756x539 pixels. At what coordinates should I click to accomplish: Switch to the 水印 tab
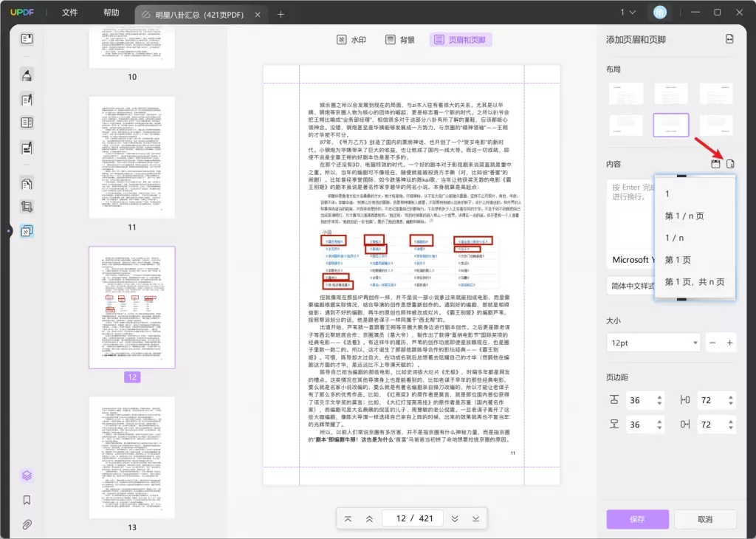tap(351, 40)
